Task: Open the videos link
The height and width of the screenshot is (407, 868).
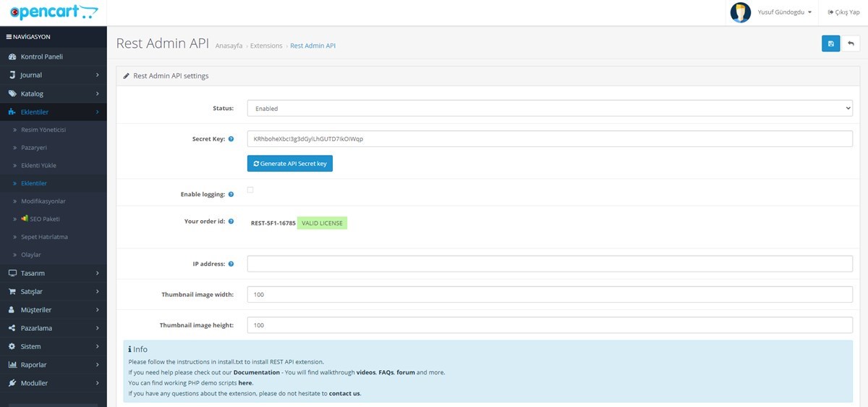Action: (x=366, y=372)
